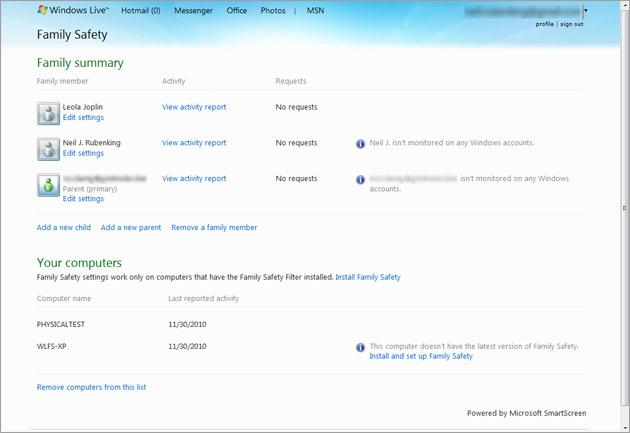Click the Windows Live logo
This screenshot has height=433, width=630.
[73, 10]
